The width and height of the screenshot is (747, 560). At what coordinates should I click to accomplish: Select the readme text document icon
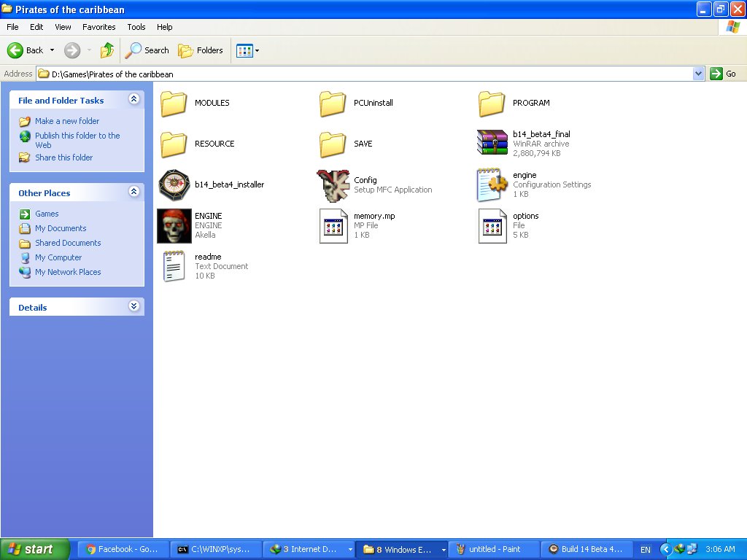[174, 266]
